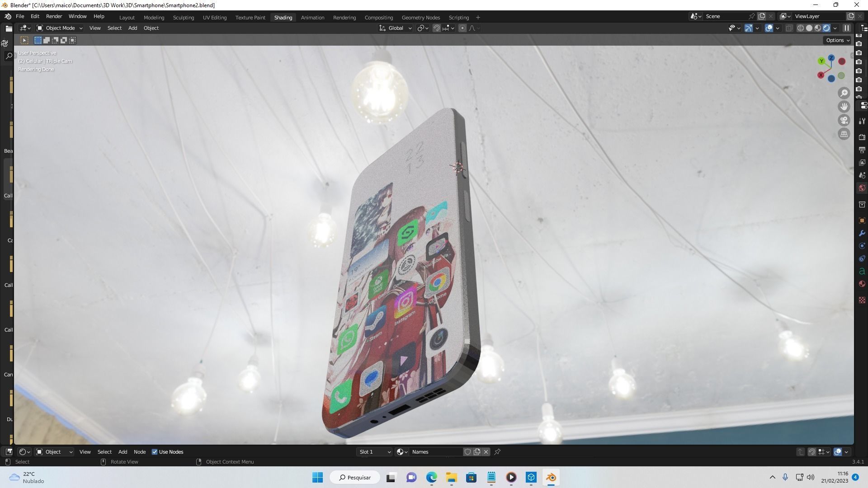The height and width of the screenshot is (488, 868).
Task: Toggle proportional editing in viewport header
Action: coord(462,28)
